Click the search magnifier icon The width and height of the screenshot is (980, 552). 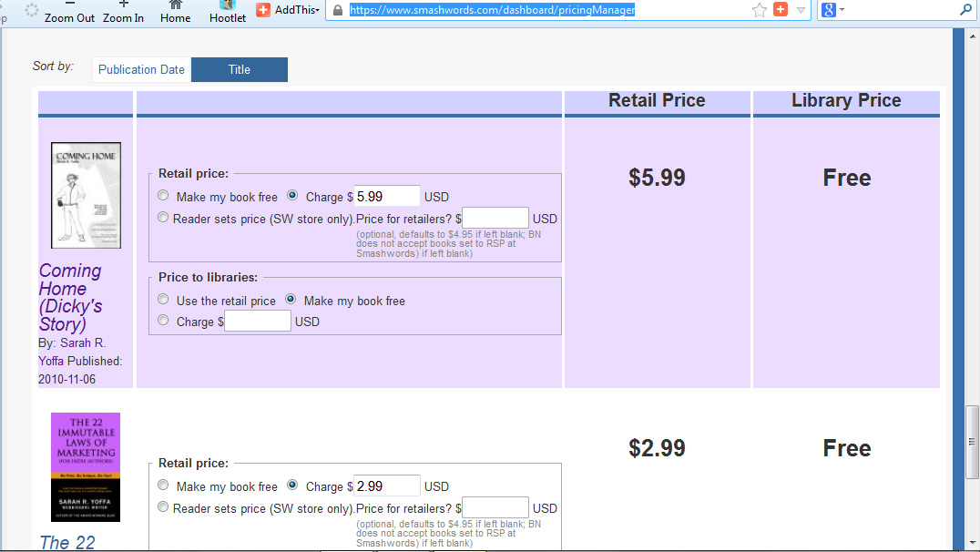coord(965,9)
